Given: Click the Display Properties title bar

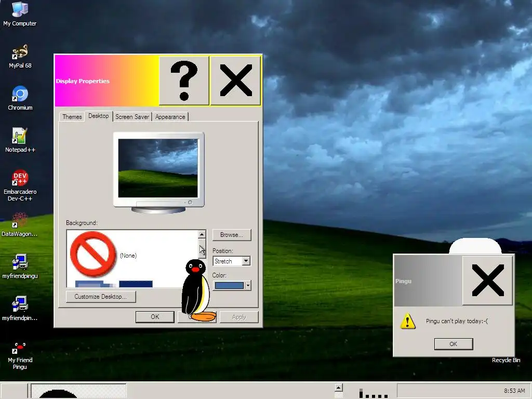Looking at the screenshot, I should 107,81.
